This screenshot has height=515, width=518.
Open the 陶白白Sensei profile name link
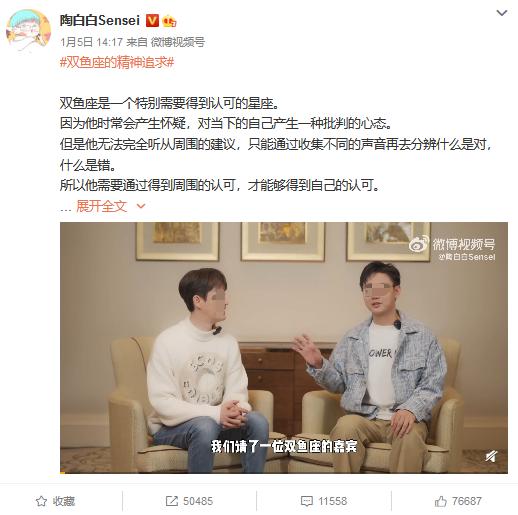coord(100,21)
